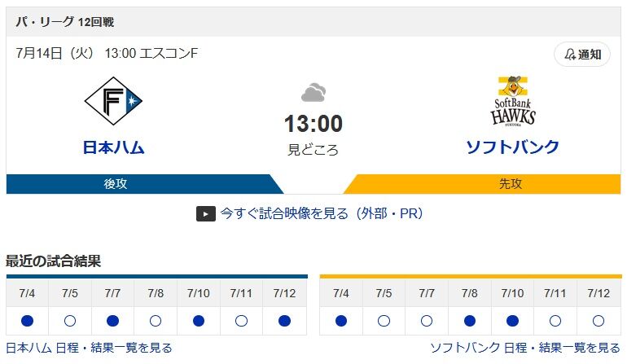
Task: Click the SoftBank Hawks team logo
Action: coord(513,101)
